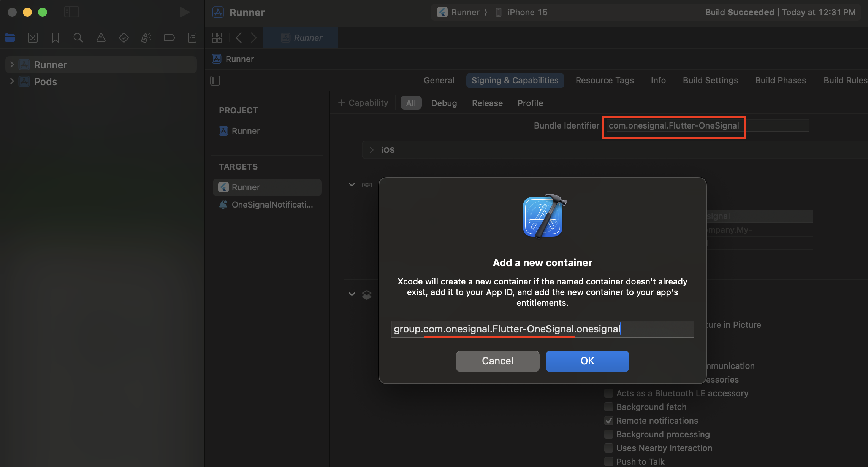Image resolution: width=868 pixels, height=467 pixels.
Task: Uncheck Remote notifications mode
Action: [x=609, y=421]
